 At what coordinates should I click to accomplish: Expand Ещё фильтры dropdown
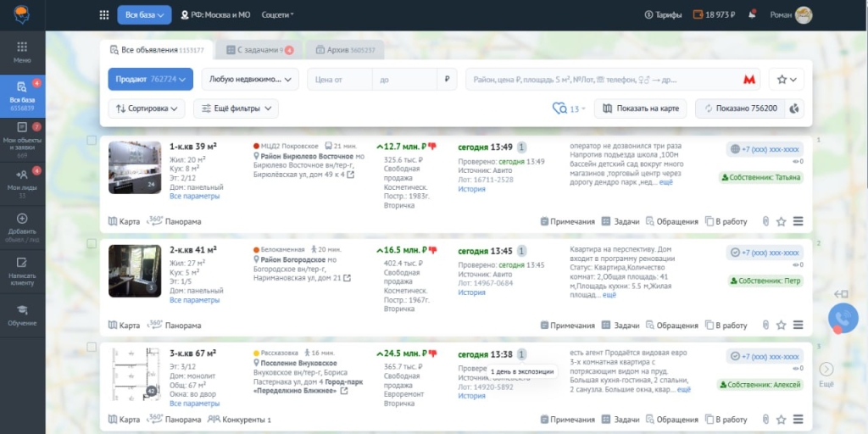pyautogui.click(x=236, y=108)
